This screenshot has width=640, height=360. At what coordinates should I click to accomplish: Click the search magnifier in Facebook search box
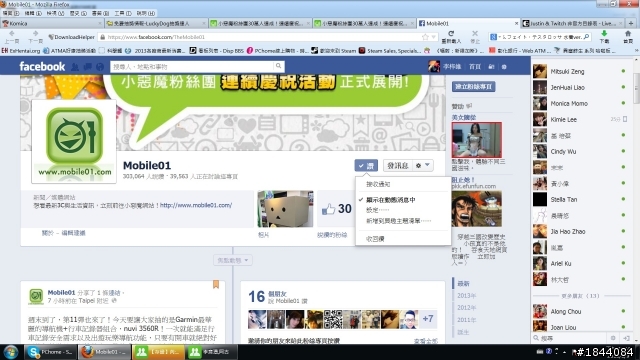click(x=278, y=66)
